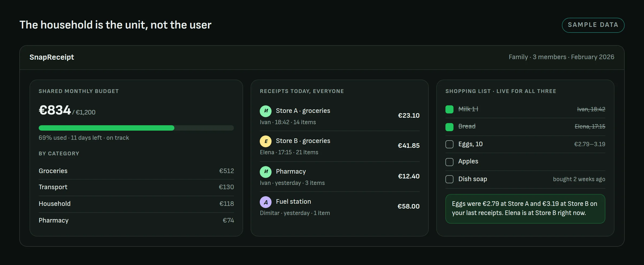
Task: Tick the Apples checkbox
Action: (x=449, y=162)
